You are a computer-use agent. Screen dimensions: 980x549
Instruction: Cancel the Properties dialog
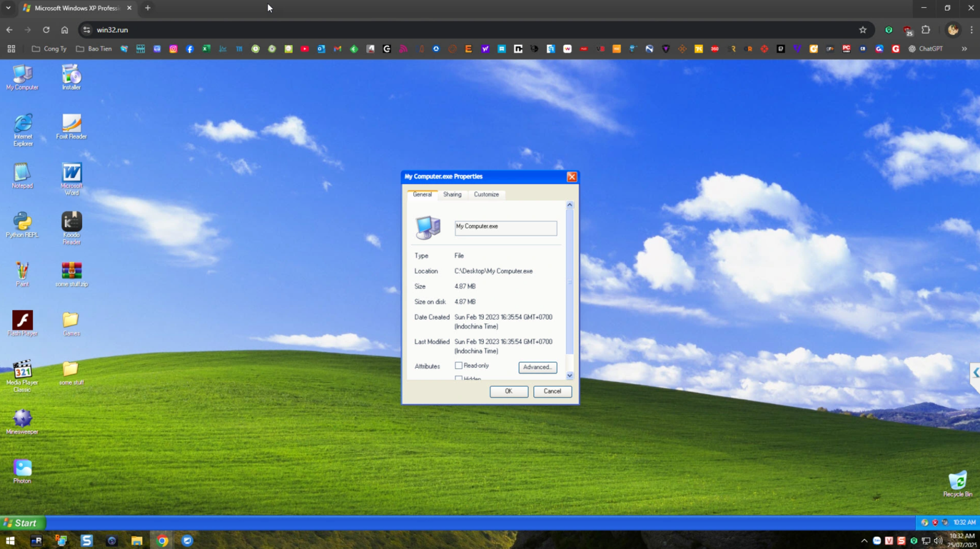point(552,392)
